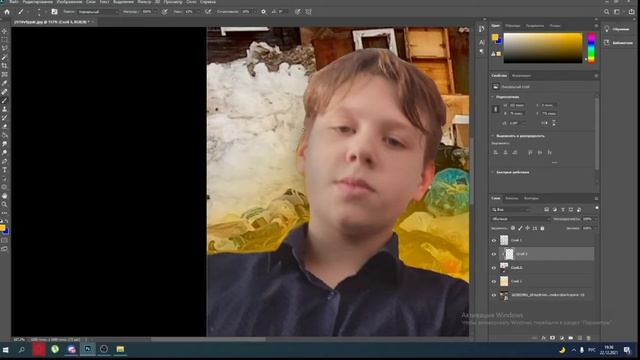
Task: Click the foreground color swatch in toolbar
Action: click(2, 228)
